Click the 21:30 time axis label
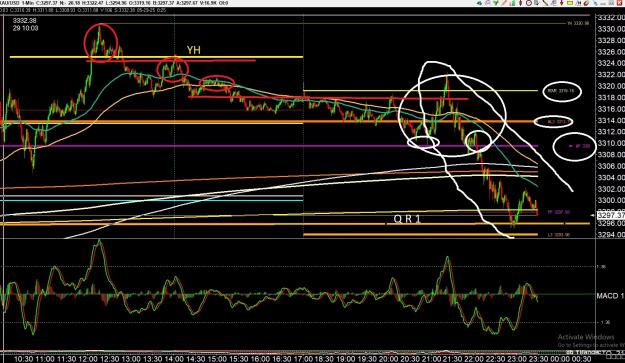The height and width of the screenshot is (363, 625). [x=453, y=359]
